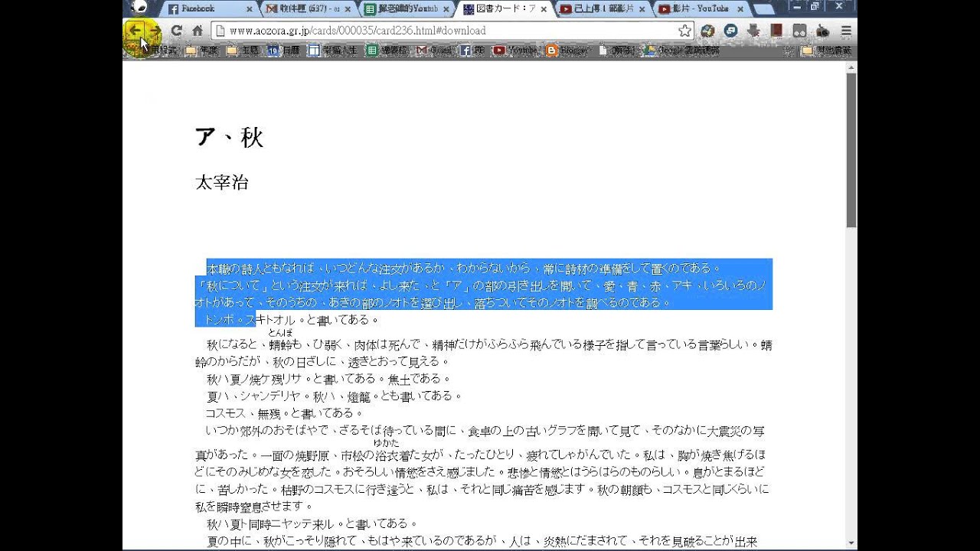Open the blank page icon bookmark
980x551 pixels.
(x=617, y=51)
